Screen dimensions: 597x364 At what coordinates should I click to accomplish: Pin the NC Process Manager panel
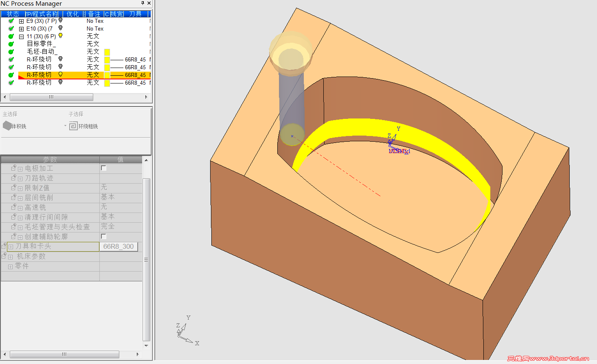coord(143,3)
